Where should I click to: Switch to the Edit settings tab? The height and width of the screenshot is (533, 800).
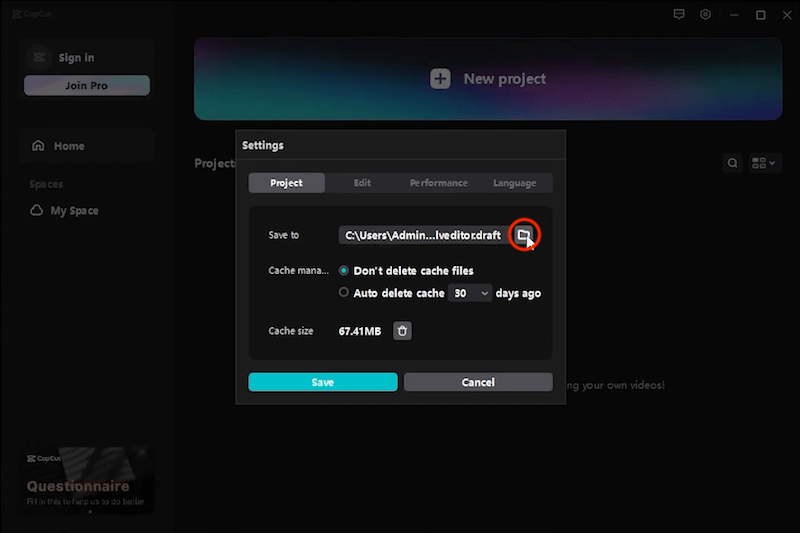[362, 183]
